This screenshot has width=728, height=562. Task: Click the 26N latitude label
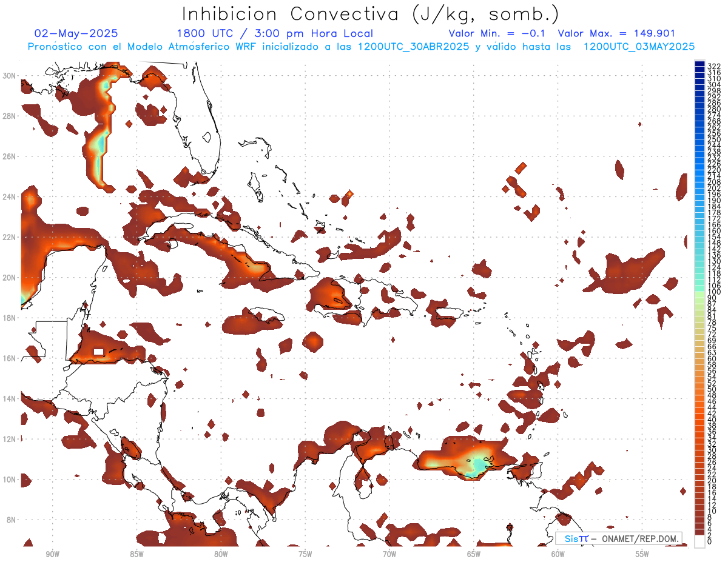[10, 156]
